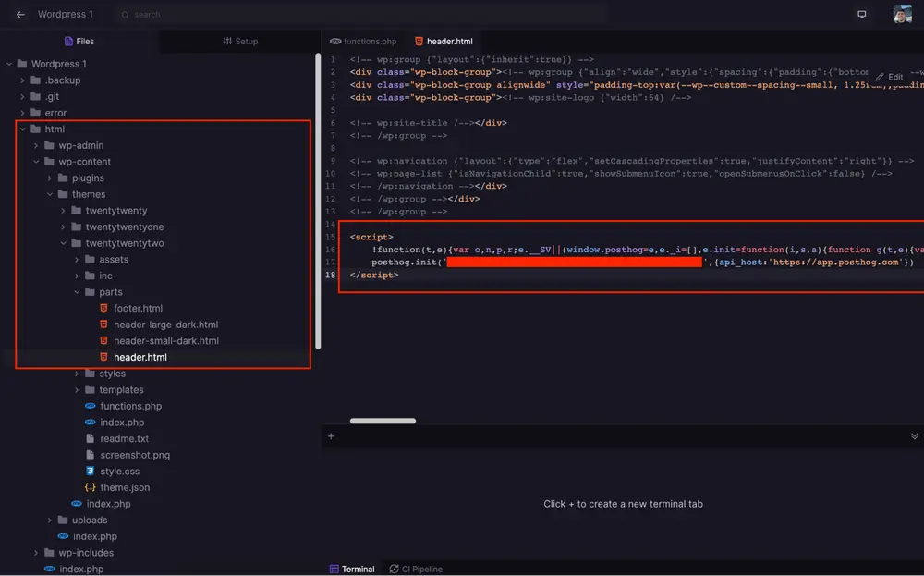Click the editor horizontal scrollbar thumb
Image resolution: width=924 pixels, height=576 pixels.
coord(383,421)
